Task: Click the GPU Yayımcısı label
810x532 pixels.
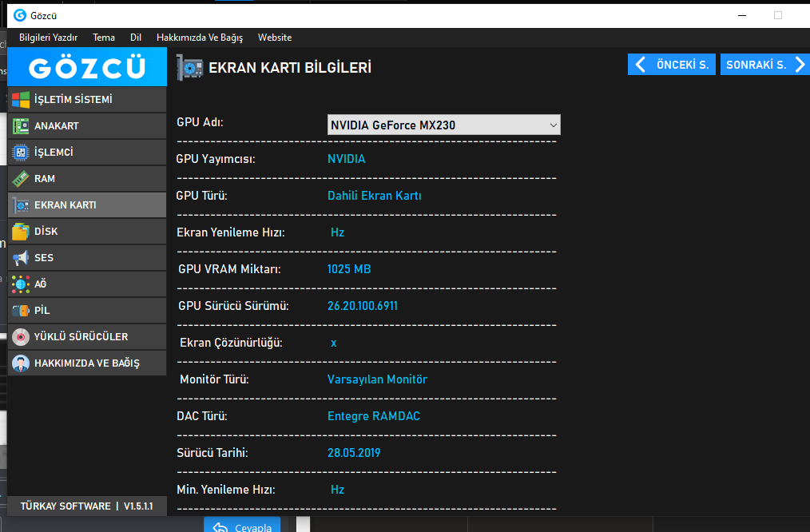Action: click(x=216, y=159)
